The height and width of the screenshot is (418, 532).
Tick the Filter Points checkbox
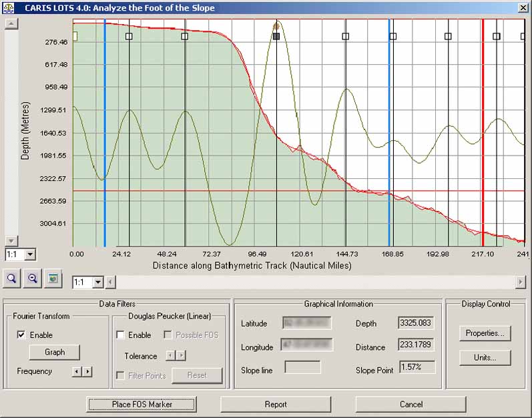pyautogui.click(x=120, y=375)
